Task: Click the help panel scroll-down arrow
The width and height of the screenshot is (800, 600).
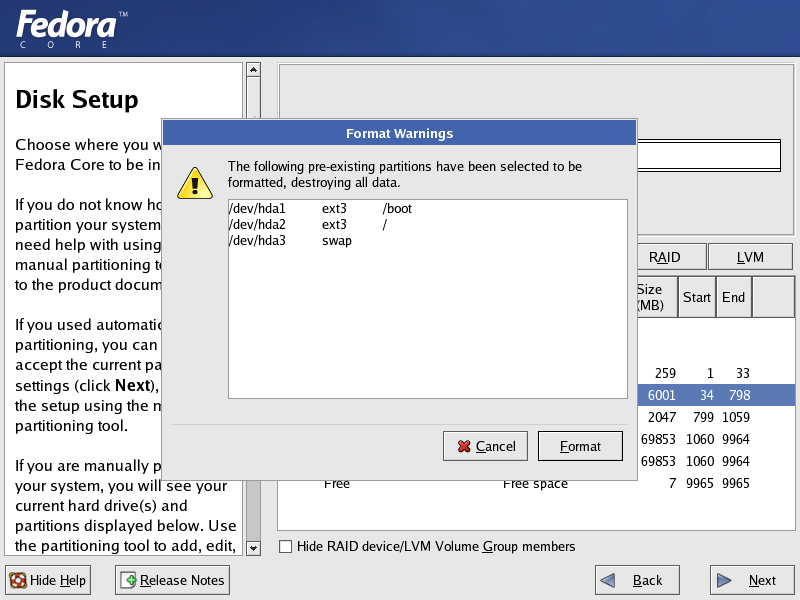Action: tap(253, 548)
